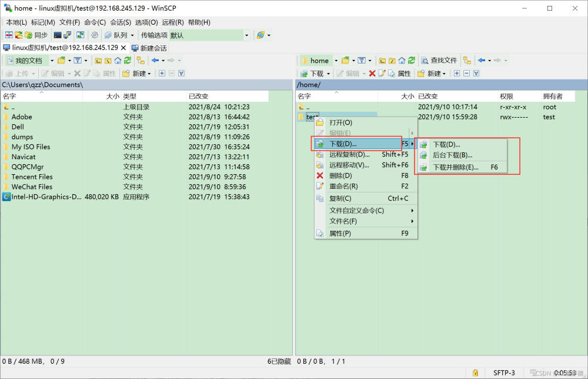This screenshot has width=588, height=379.
Task: Click the session lock icon in status bar
Action: (x=475, y=373)
